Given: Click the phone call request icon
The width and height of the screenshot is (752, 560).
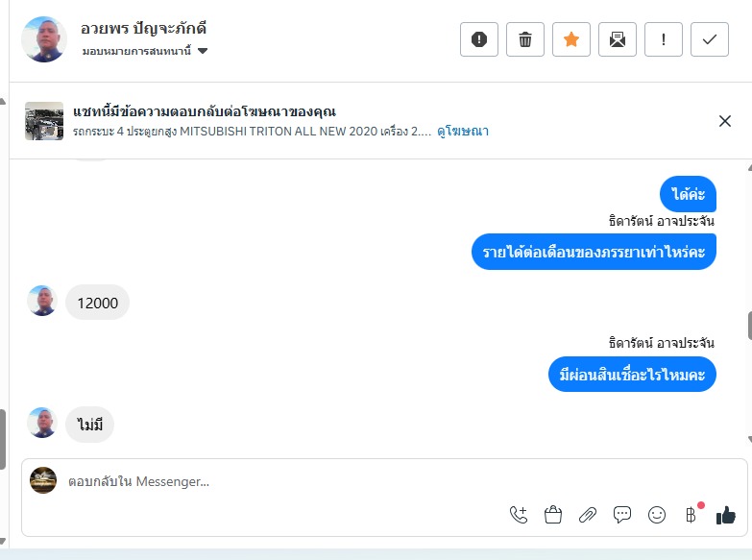Looking at the screenshot, I should click(519, 515).
